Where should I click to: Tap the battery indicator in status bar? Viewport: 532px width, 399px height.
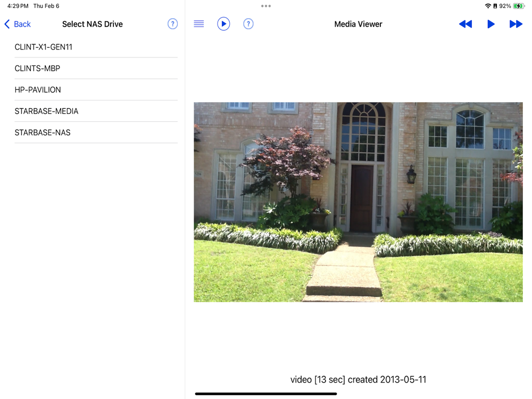pos(518,6)
